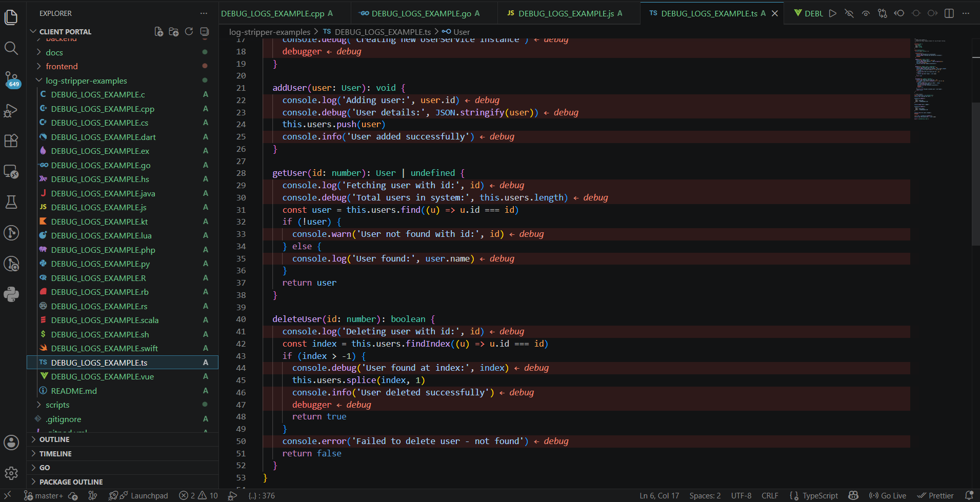980x502 pixels.
Task: Expand the frontend folder
Action: pos(62,66)
